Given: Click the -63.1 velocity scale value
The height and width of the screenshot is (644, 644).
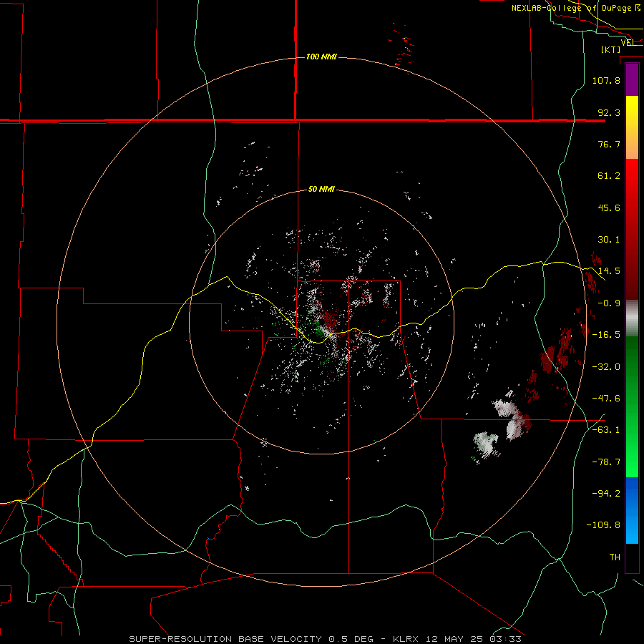Looking at the screenshot, I should pyautogui.click(x=606, y=430).
